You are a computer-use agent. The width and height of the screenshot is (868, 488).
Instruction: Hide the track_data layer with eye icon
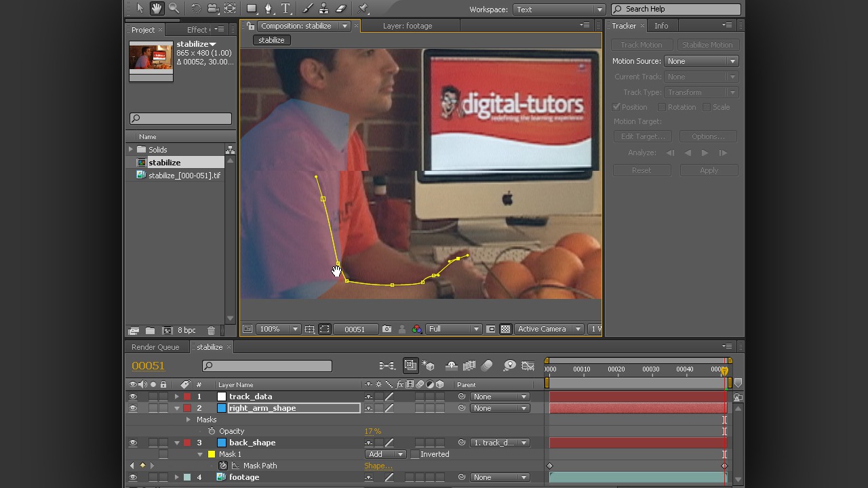(133, 396)
